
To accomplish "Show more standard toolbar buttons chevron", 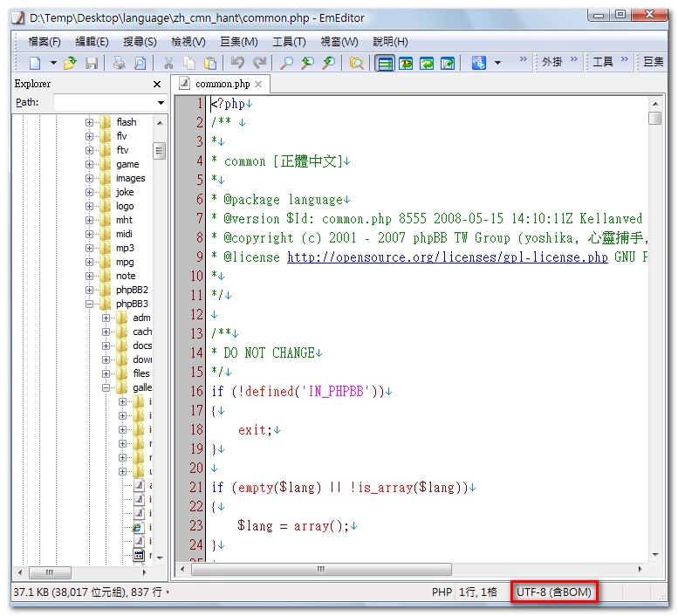I will [x=524, y=58].
